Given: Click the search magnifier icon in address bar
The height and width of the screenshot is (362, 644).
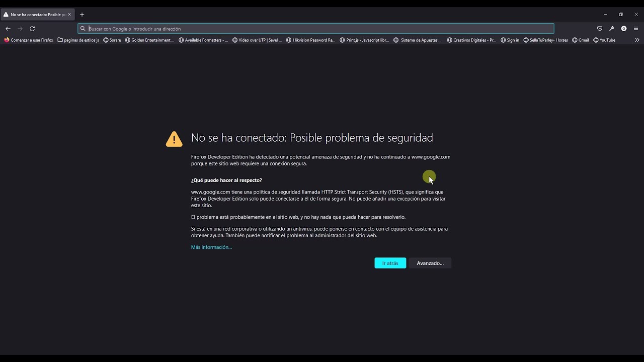Looking at the screenshot, I should pyautogui.click(x=83, y=29).
